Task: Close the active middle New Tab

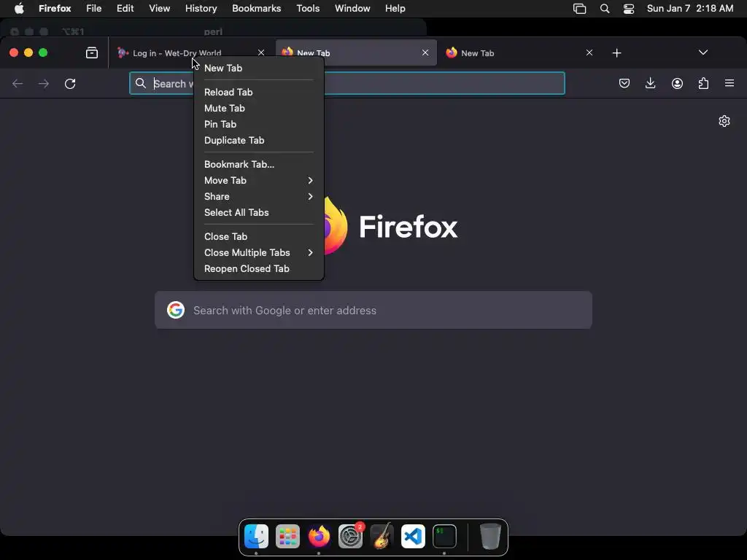Action: click(425, 52)
